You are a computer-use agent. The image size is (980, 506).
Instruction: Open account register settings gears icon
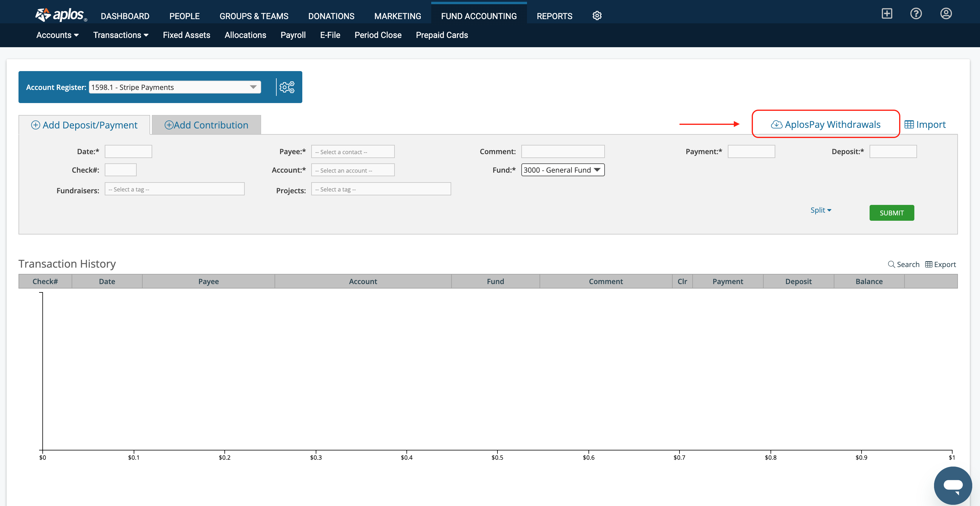tap(287, 87)
